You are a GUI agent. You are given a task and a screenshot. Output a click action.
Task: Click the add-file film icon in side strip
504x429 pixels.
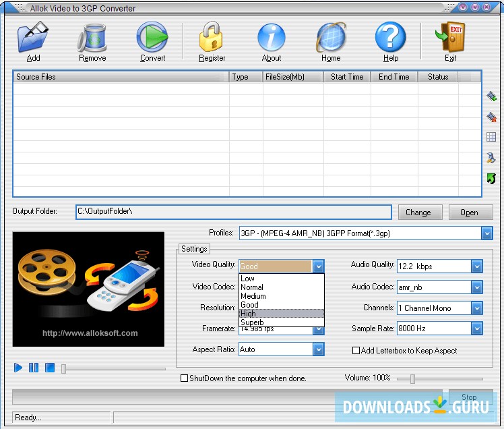click(x=491, y=96)
